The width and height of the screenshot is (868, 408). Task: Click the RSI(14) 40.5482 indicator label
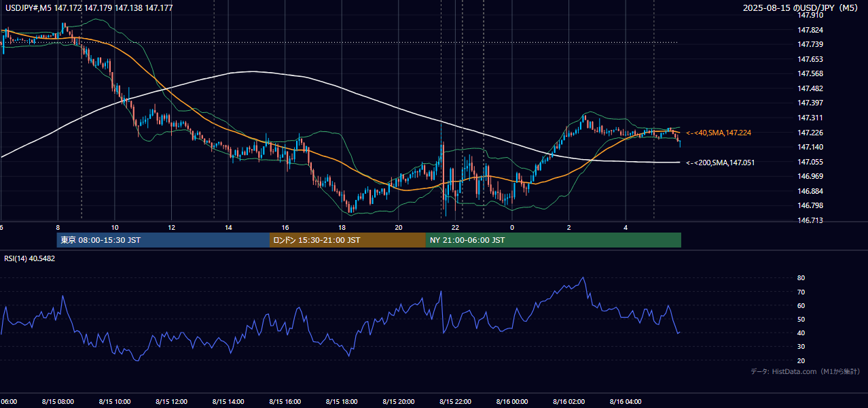(x=30, y=258)
